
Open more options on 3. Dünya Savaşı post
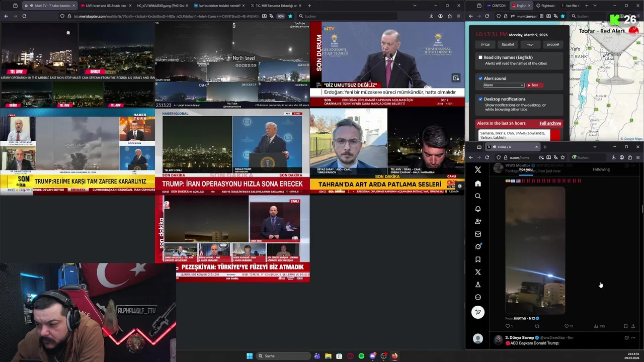click(x=633, y=338)
